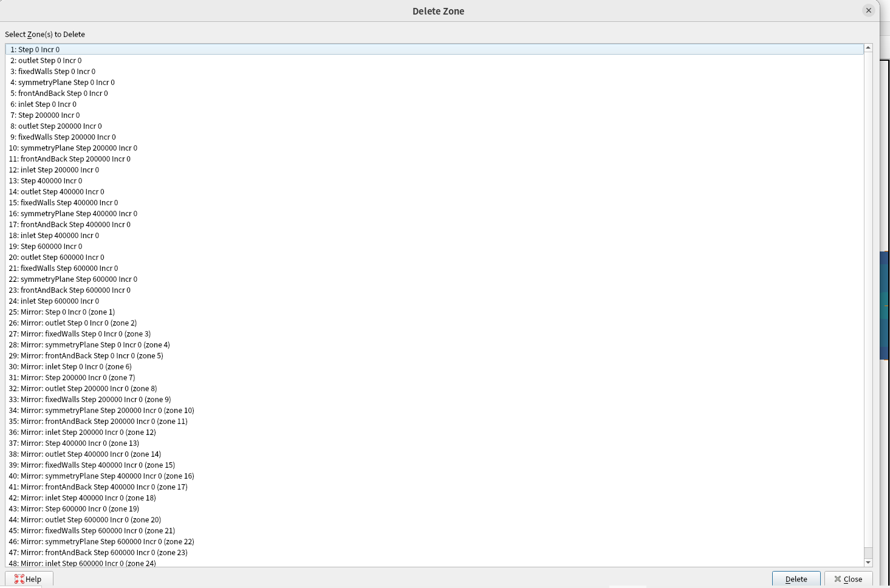The width and height of the screenshot is (890, 588).
Task: Click the Delete button
Action: [x=796, y=579]
